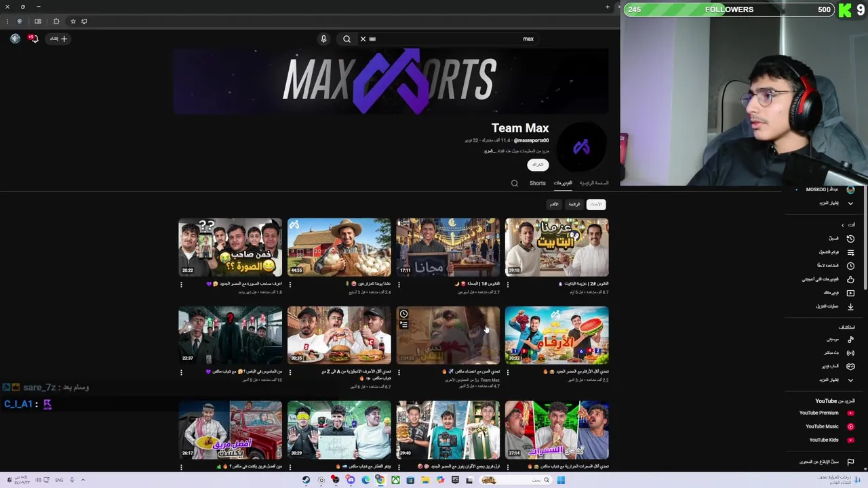
Task: Go to the channel Home tab
Action: click(x=594, y=183)
